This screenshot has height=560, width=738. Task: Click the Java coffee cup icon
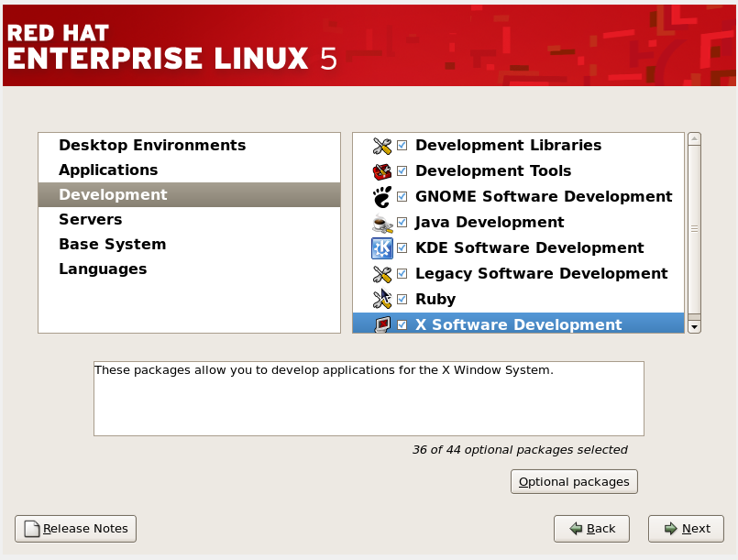coord(381,223)
